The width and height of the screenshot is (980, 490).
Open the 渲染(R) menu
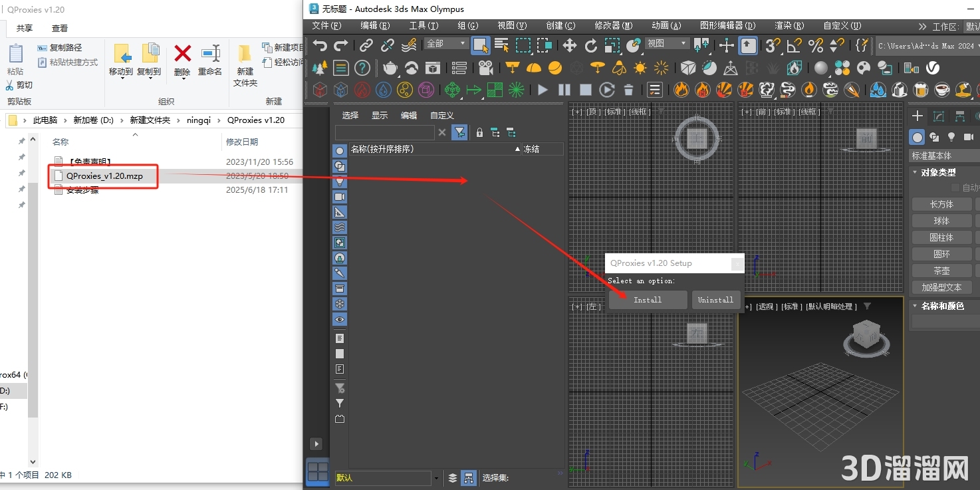click(789, 26)
